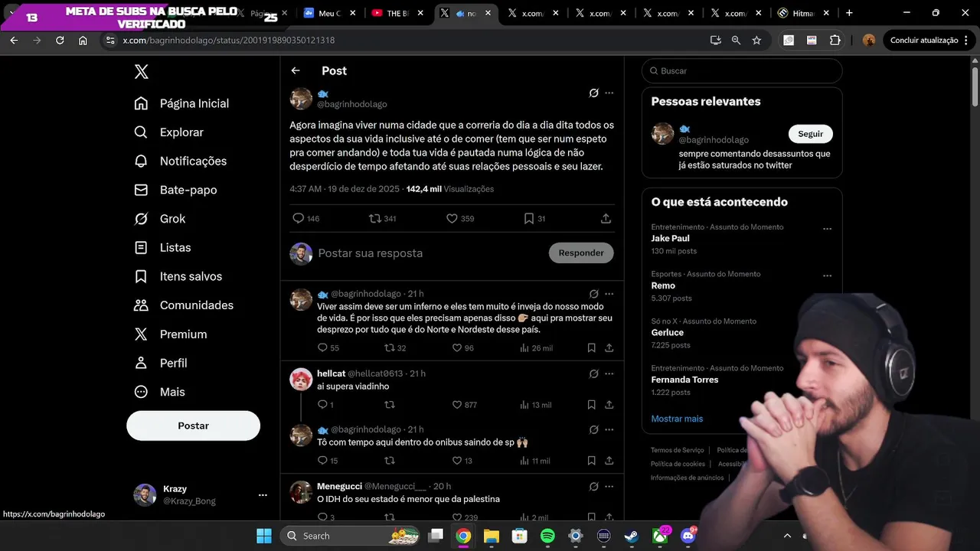Open Termos de Serviço link
The image size is (980, 551).
677,450
